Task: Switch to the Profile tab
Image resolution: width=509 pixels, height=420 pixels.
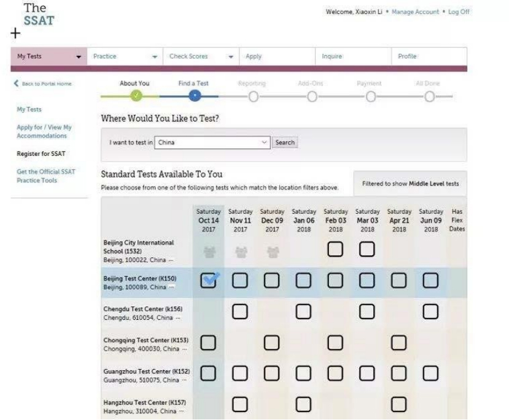Action: pyautogui.click(x=407, y=56)
